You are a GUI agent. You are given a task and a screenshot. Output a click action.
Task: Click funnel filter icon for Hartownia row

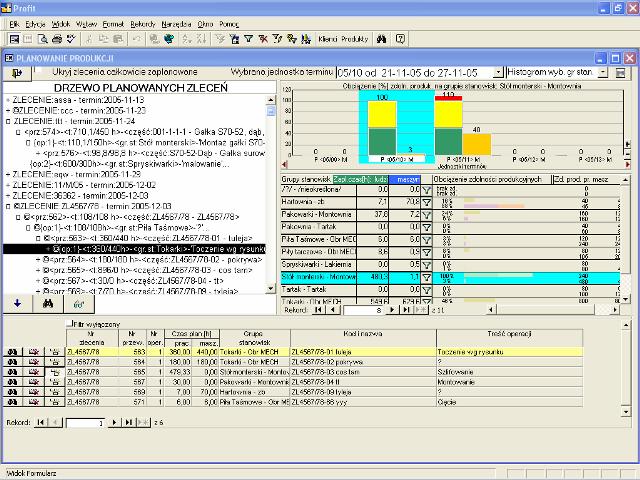point(427,202)
